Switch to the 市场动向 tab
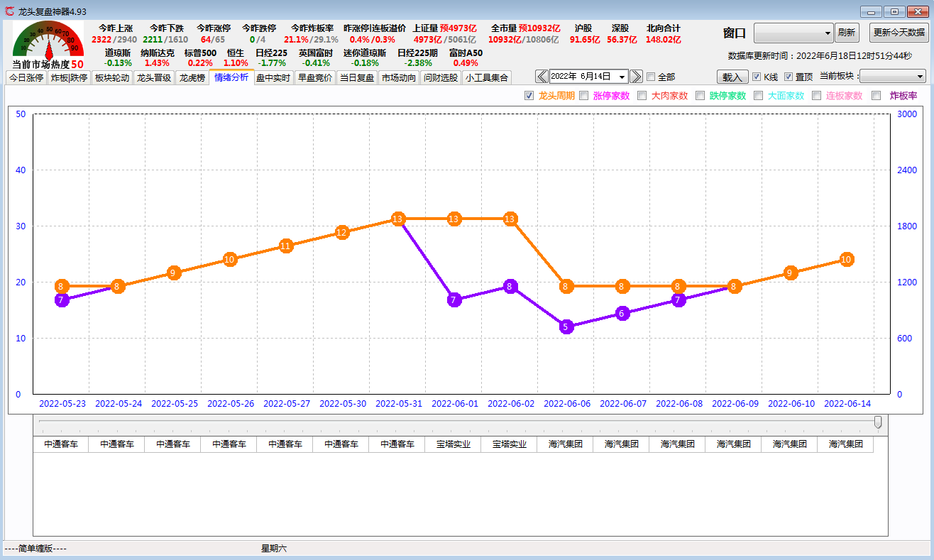Viewport: 934px width, 560px height. point(399,78)
